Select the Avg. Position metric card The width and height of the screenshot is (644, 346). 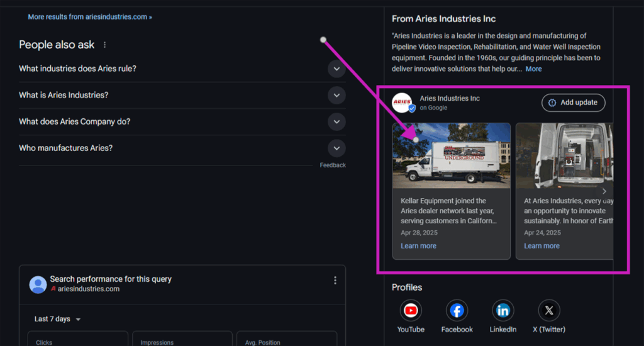click(287, 338)
